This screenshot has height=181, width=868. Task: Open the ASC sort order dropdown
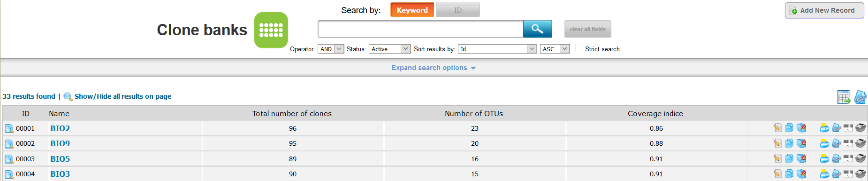click(x=555, y=49)
